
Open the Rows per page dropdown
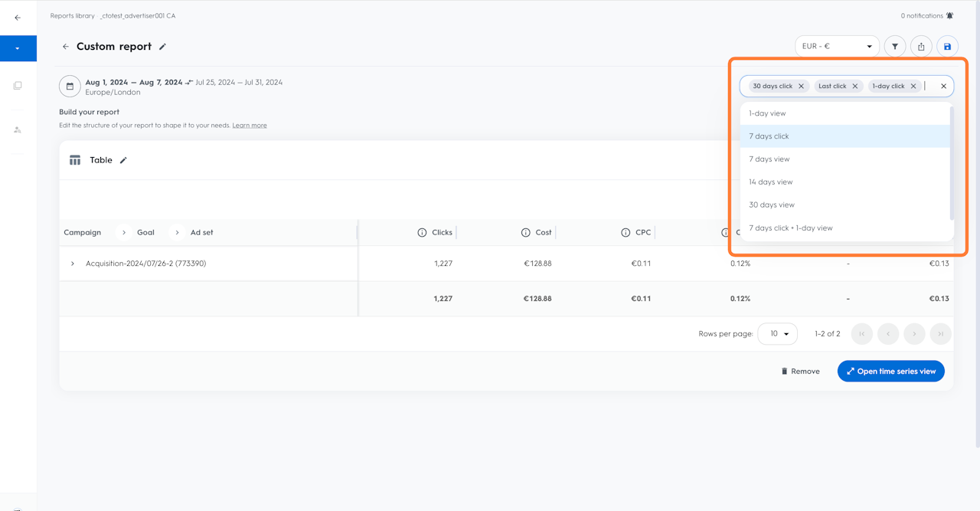click(777, 334)
